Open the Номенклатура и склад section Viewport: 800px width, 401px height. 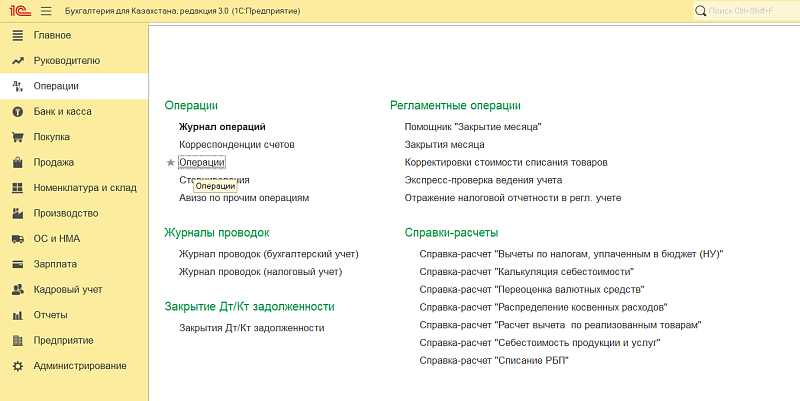tap(84, 188)
